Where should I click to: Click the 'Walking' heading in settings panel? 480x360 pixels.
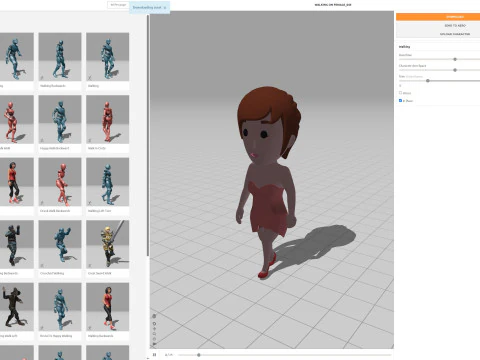tap(404, 47)
